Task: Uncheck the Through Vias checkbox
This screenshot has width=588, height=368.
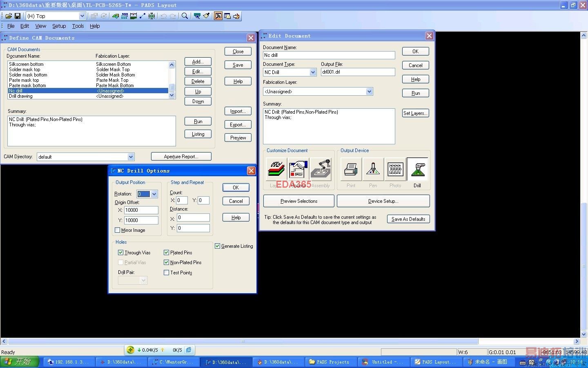Action: point(120,253)
